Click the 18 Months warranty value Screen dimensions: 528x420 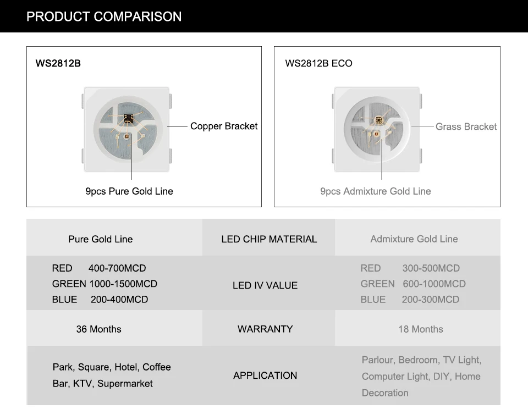[x=421, y=329]
